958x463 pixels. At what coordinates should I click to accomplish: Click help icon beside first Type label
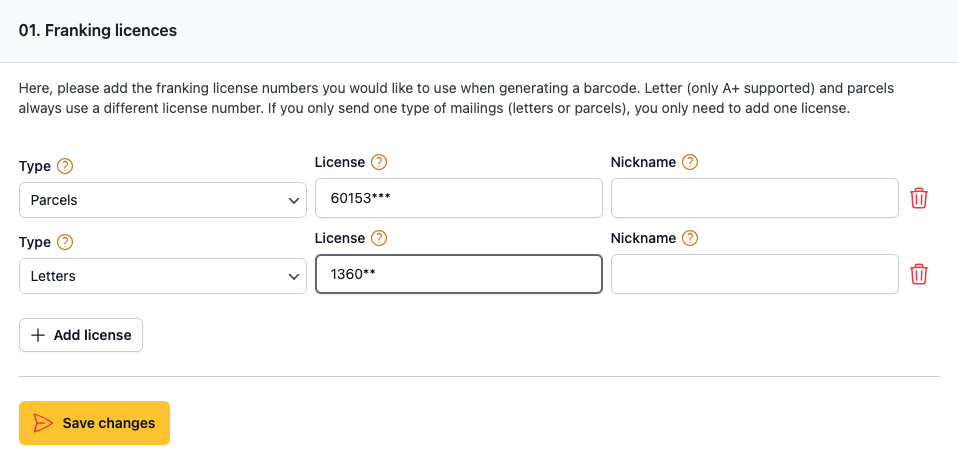click(x=65, y=166)
